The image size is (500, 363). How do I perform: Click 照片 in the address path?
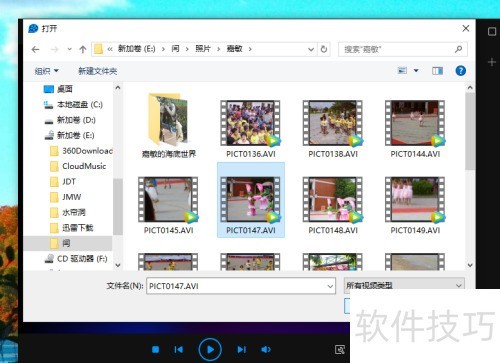pos(203,49)
